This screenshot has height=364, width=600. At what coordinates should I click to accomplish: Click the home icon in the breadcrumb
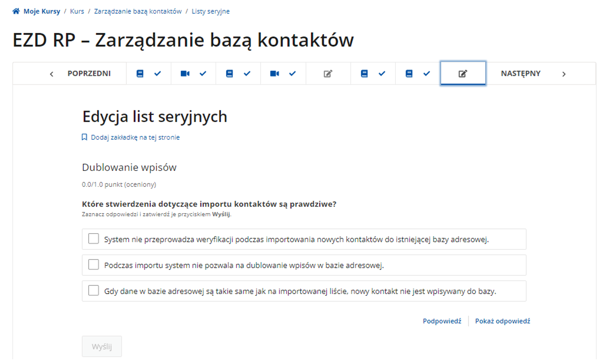15,11
